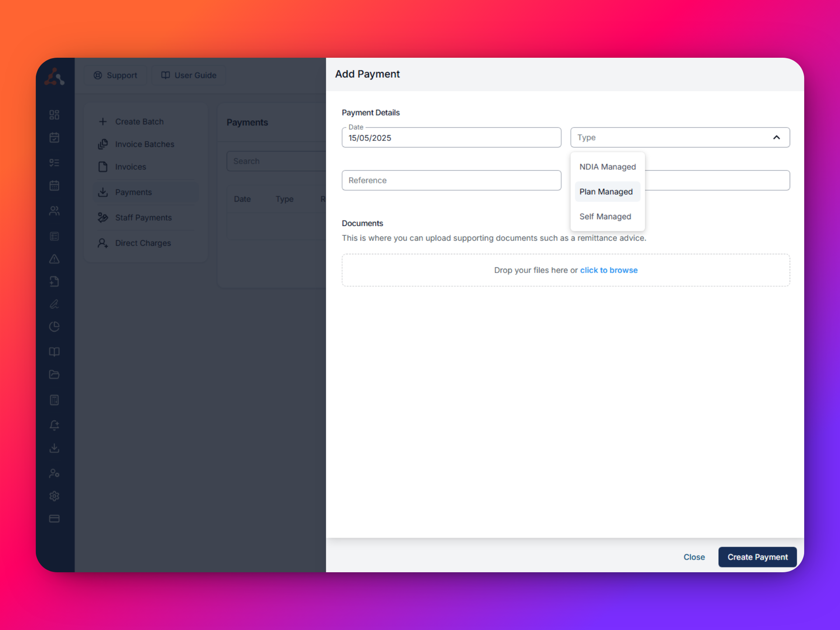Open the task checklist icon in sidebar
This screenshot has width=840, height=630.
pos(54,162)
